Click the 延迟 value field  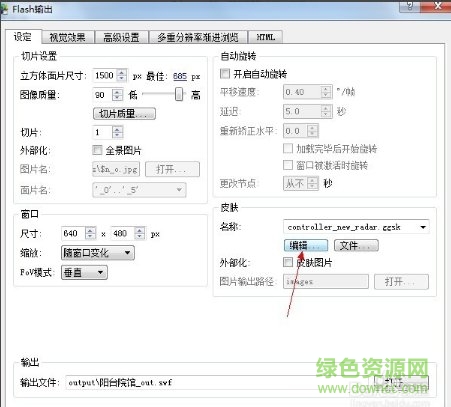[302, 111]
